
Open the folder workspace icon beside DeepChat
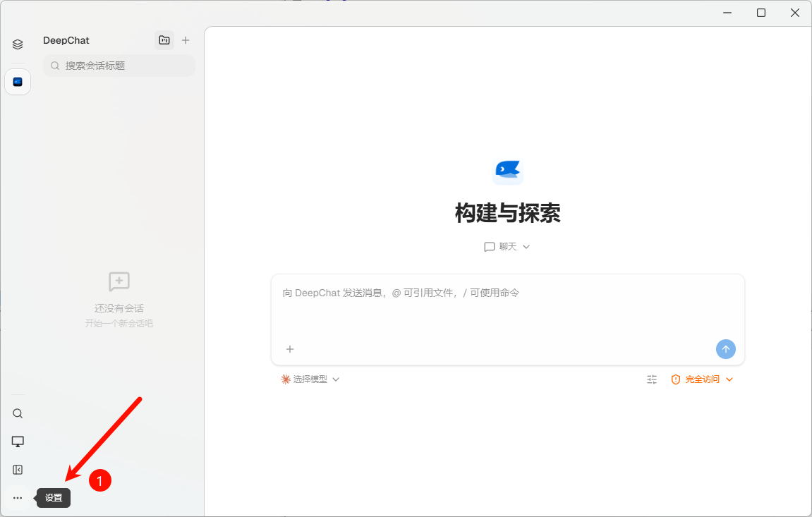click(x=164, y=39)
